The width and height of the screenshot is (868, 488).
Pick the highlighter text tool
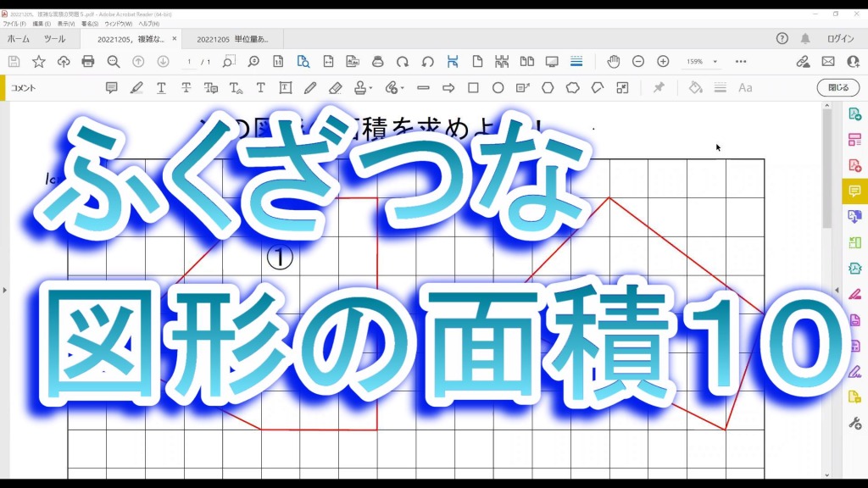[136, 88]
